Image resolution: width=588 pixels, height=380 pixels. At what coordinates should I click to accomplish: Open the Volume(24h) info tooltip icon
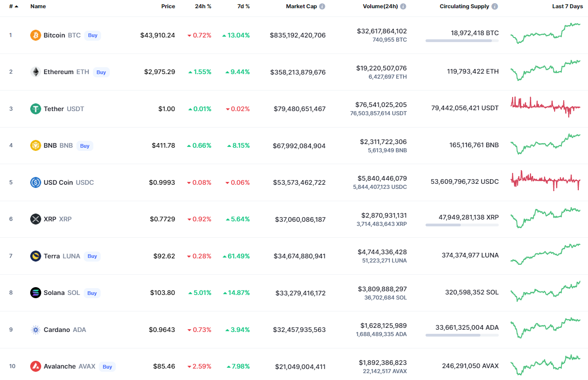[403, 6]
